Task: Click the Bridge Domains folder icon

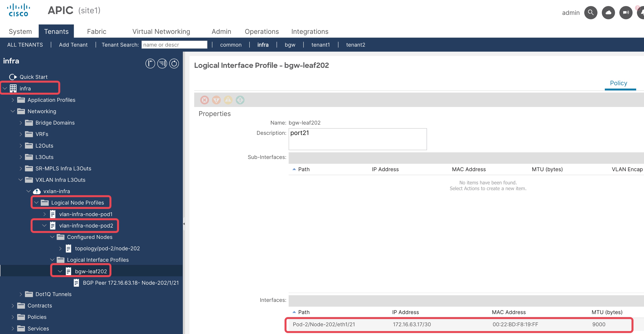Action: pyautogui.click(x=29, y=123)
